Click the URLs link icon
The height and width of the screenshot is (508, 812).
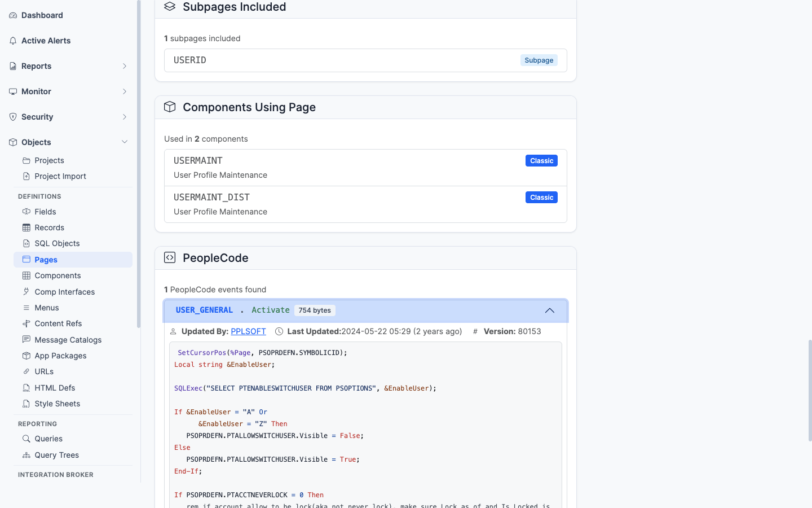(27, 371)
